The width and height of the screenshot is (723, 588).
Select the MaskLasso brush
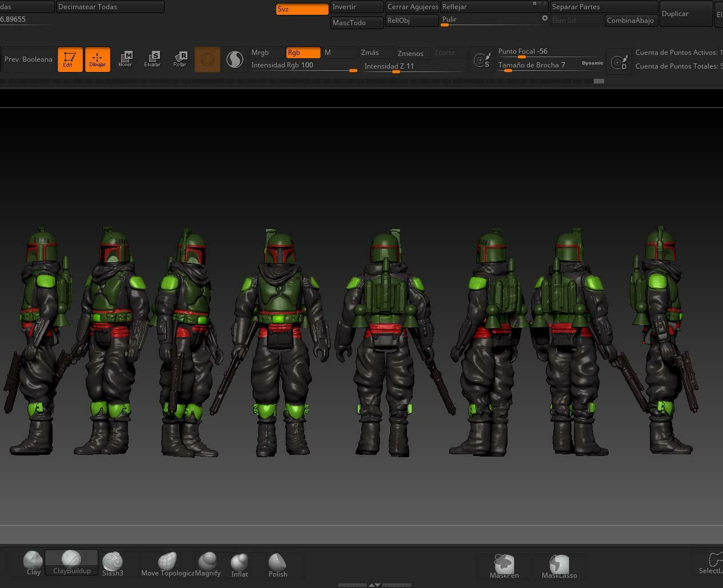point(559,566)
